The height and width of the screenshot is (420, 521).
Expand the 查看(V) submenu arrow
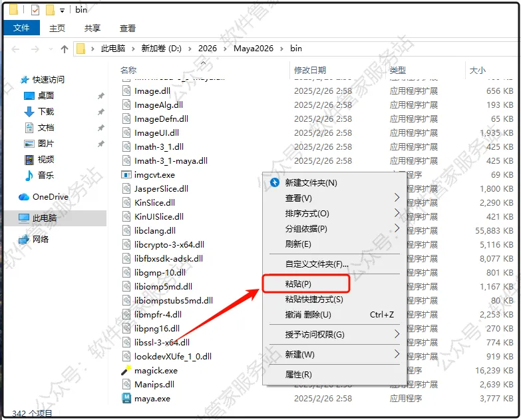(x=397, y=198)
